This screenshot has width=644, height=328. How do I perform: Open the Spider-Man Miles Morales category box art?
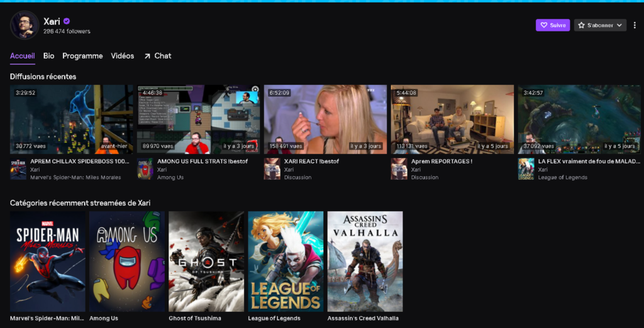[x=48, y=261]
